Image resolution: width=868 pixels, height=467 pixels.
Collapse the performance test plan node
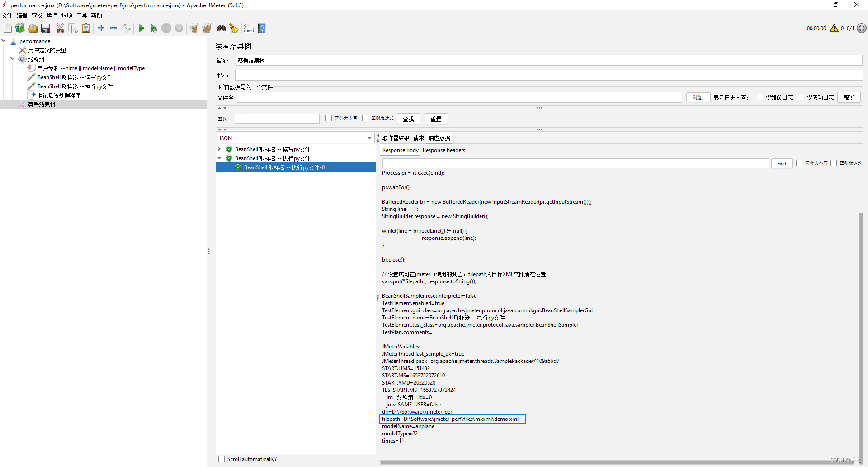click(x=4, y=41)
